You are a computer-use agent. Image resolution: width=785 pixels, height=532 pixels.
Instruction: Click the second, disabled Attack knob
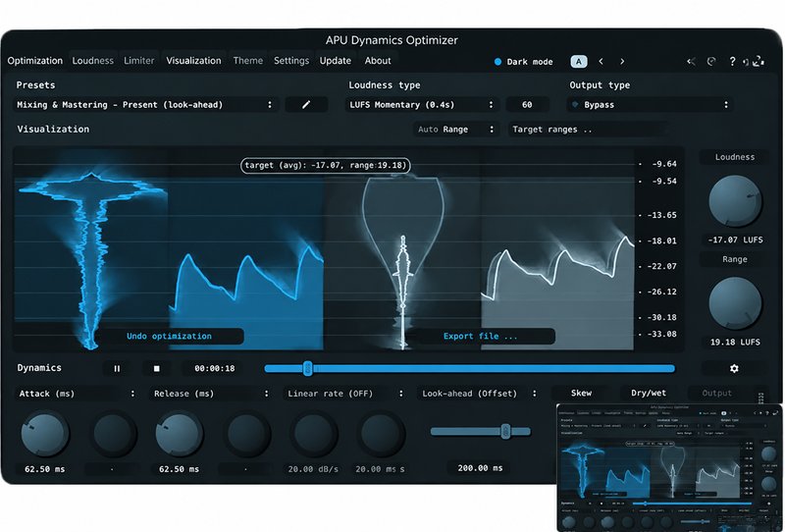point(112,434)
